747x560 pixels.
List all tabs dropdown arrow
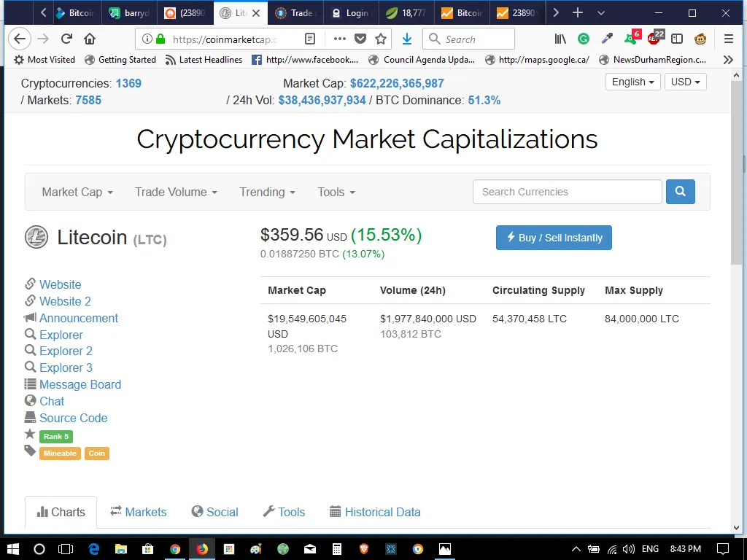coord(601,13)
